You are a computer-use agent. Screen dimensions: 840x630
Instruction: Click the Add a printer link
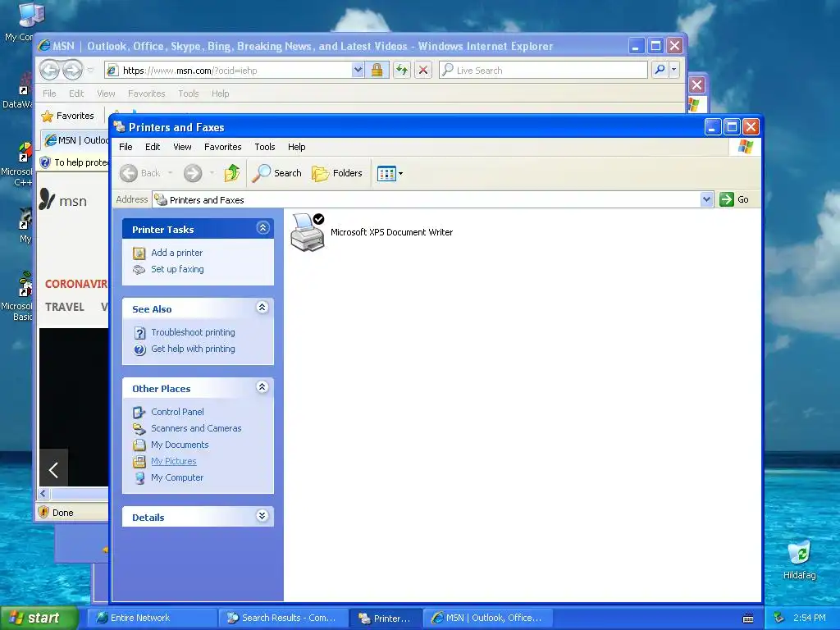177,253
